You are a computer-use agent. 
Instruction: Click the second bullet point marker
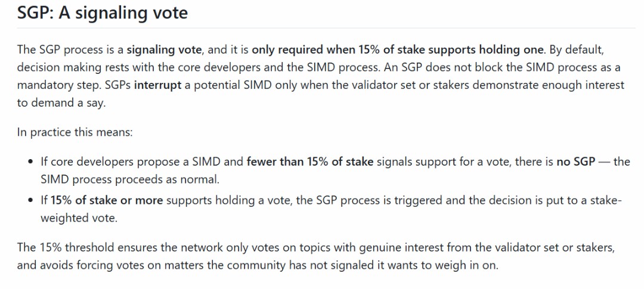tap(31, 201)
